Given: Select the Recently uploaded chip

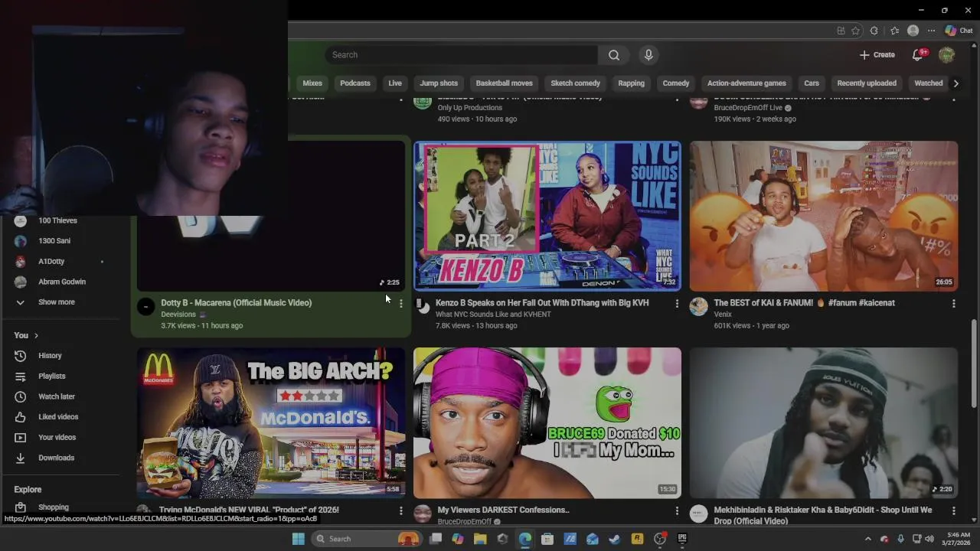Looking at the screenshot, I should 867,83.
